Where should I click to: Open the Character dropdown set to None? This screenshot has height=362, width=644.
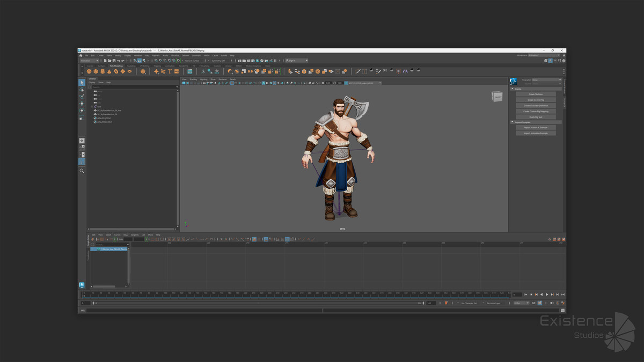tap(546, 80)
